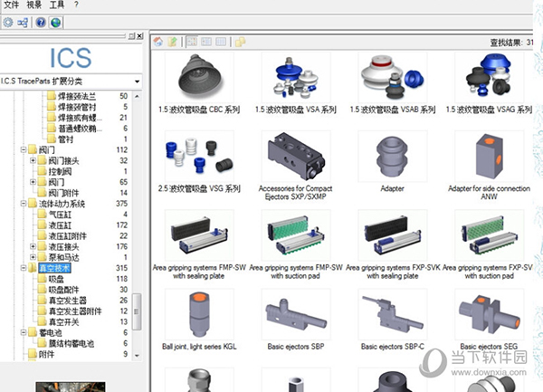543x392 pixels.
Task: Open the 视景 menu
Action: 34,5
